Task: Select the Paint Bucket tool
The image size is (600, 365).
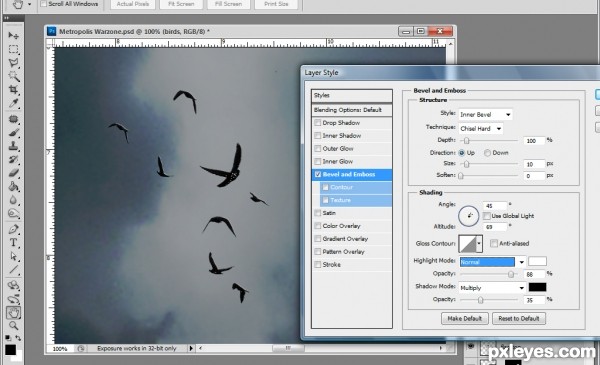Action: click(x=13, y=187)
